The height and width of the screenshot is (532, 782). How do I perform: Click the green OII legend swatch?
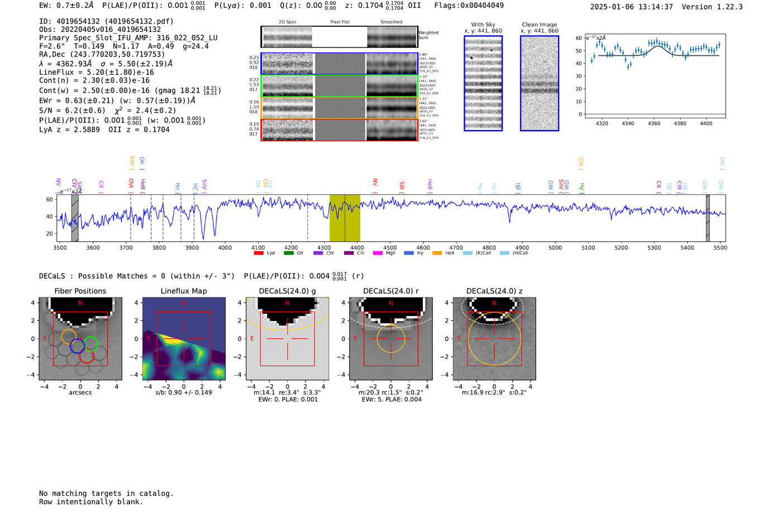(x=288, y=253)
